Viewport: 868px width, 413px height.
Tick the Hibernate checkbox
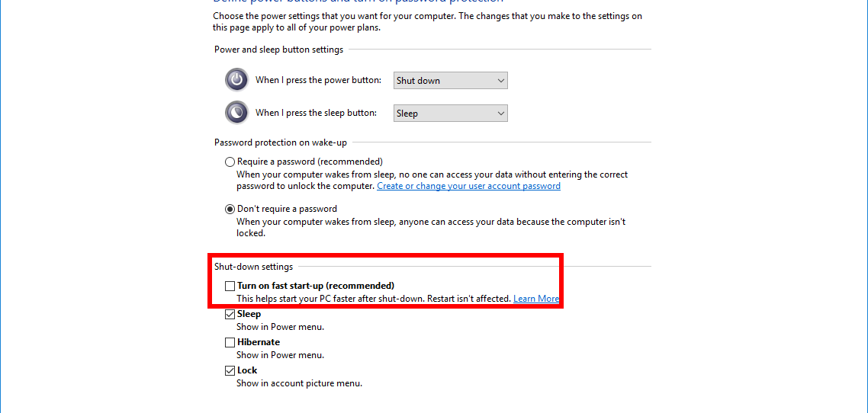click(230, 342)
